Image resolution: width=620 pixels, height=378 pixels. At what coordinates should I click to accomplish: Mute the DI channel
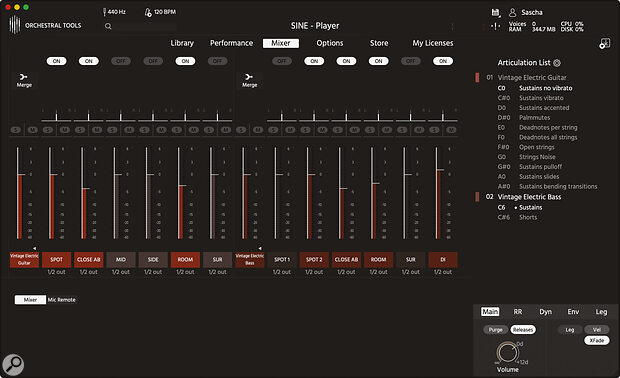tap(451, 130)
